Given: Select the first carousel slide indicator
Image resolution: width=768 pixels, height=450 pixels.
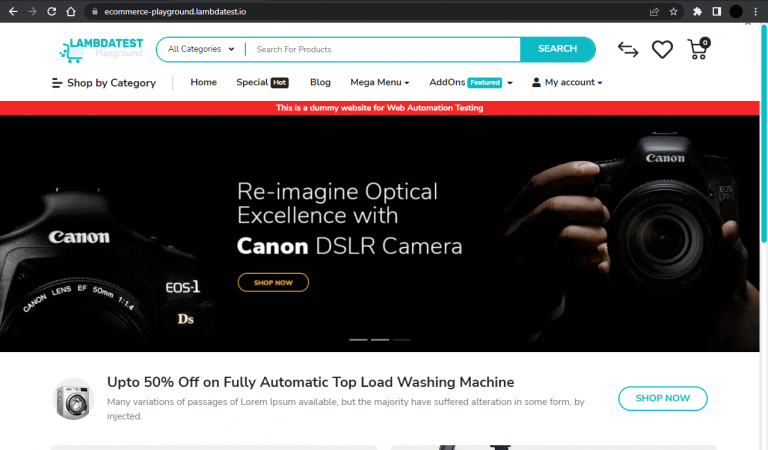Looking at the screenshot, I should tap(358, 340).
